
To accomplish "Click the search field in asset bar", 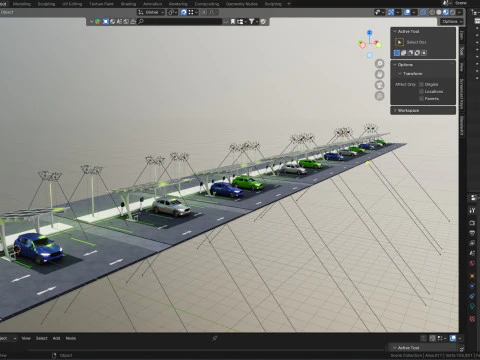I will click(x=180, y=21).
